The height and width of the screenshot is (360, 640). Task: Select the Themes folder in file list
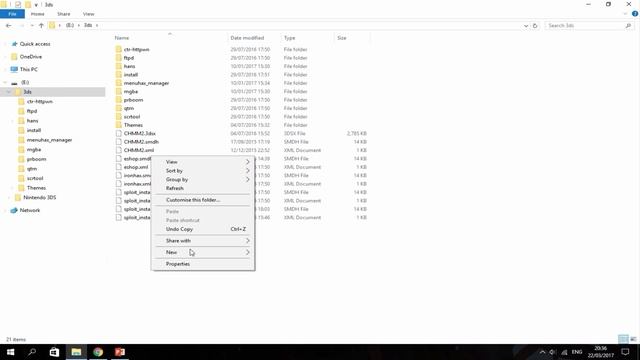pos(133,125)
